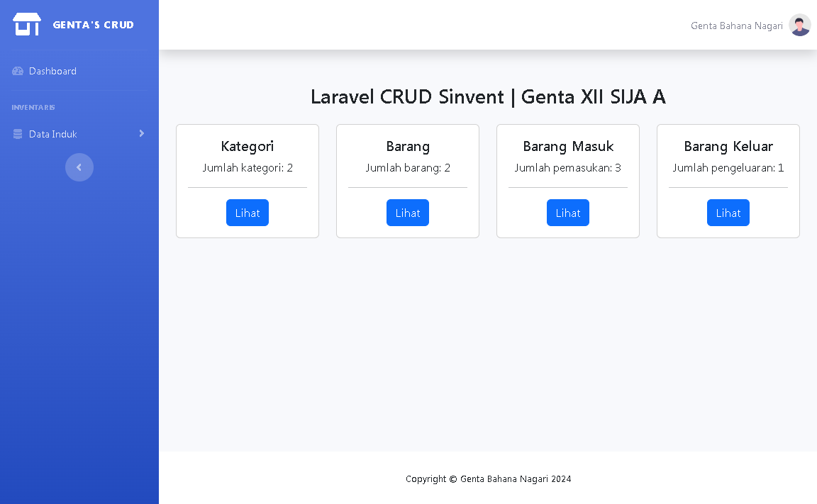This screenshot has width=817, height=504.
Task: Click the store logo icon in sidebar
Action: [x=27, y=25]
